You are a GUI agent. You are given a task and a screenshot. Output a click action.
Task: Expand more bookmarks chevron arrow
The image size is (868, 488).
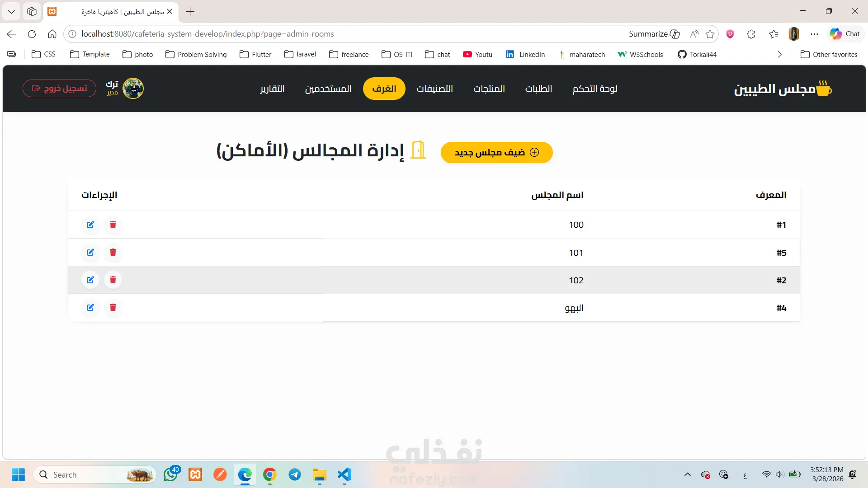coord(779,54)
